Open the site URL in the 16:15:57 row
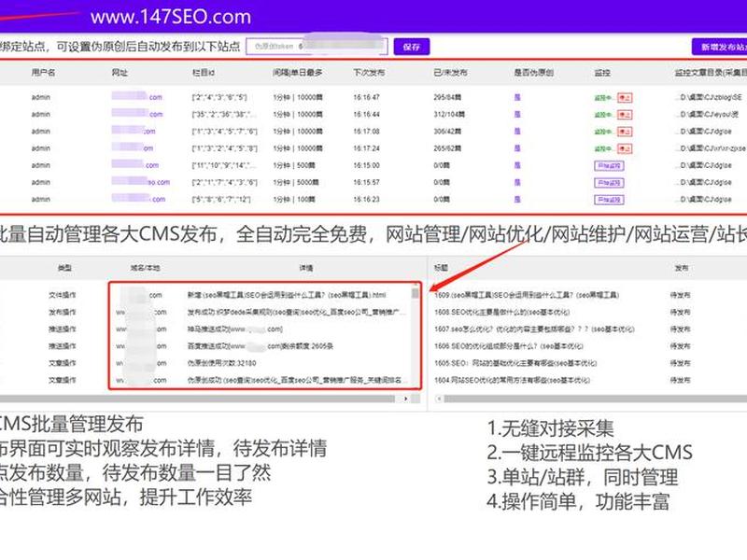The image size is (747, 560). (141, 182)
